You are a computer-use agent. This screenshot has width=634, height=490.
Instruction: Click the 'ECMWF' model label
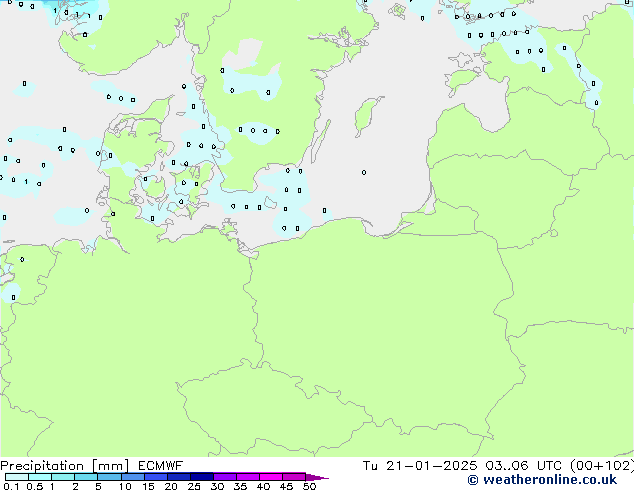tap(160, 466)
